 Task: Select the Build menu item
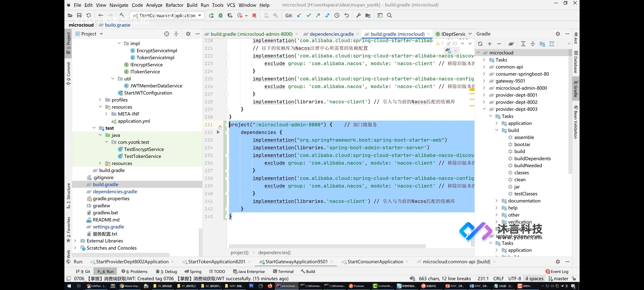[x=192, y=5]
